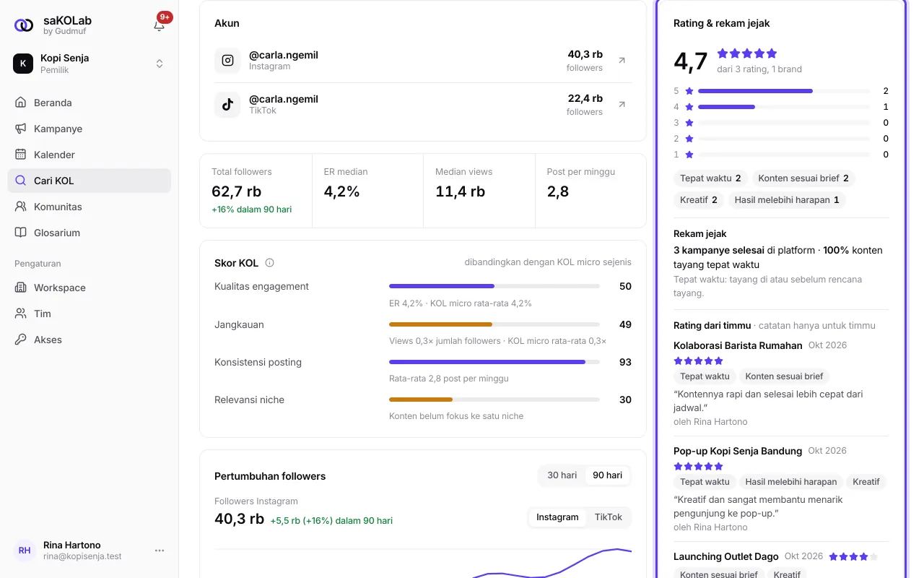Viewport: 924px width, 578px height.
Task: Show Skor KOL info tooltip icon
Action: (269, 263)
